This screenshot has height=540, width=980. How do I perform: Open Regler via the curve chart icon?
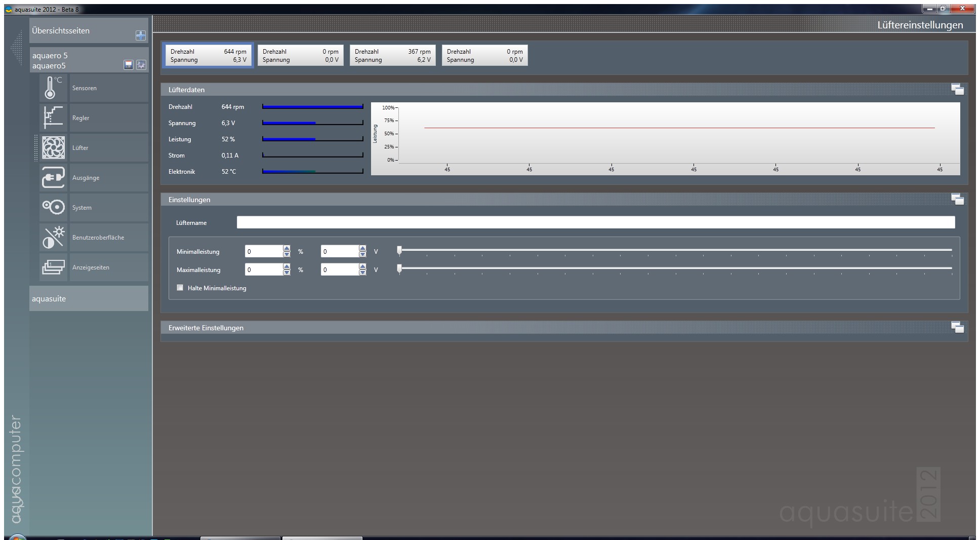[53, 118]
